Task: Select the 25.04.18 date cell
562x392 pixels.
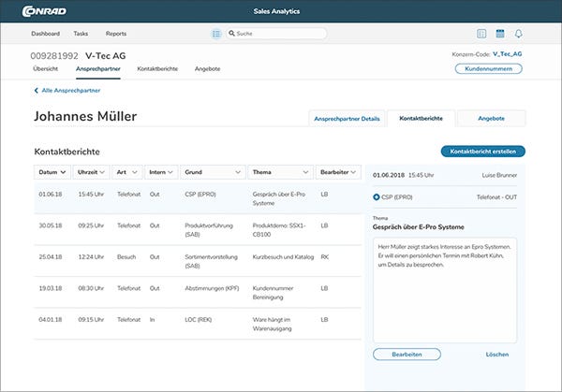Action: click(x=51, y=257)
